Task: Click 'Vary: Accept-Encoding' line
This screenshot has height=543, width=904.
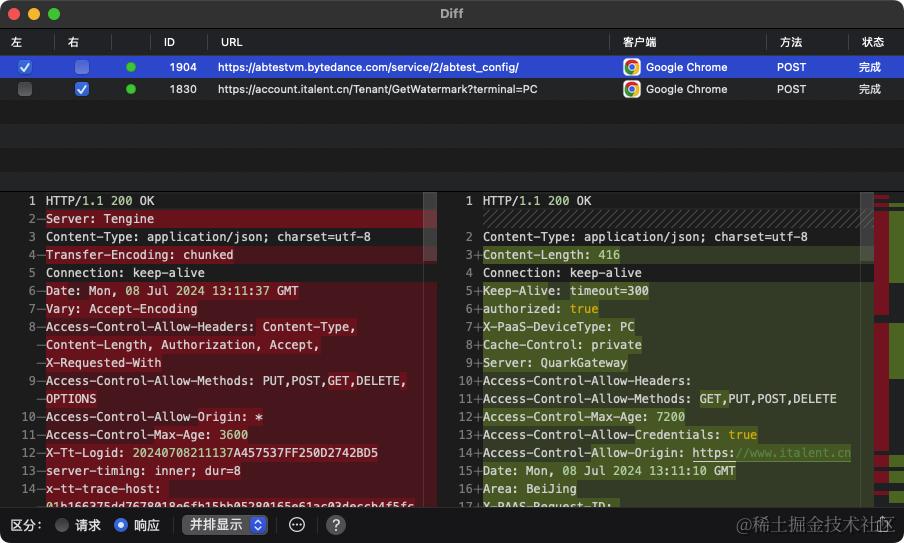Action: click(121, 309)
